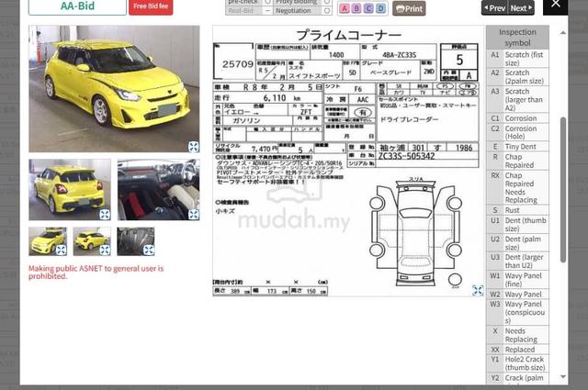Enlarge the interior dashboard photo
588x390 pixels.
[194, 215]
